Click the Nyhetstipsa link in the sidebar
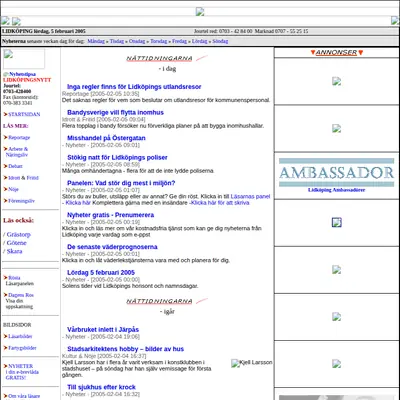 [22, 74]
